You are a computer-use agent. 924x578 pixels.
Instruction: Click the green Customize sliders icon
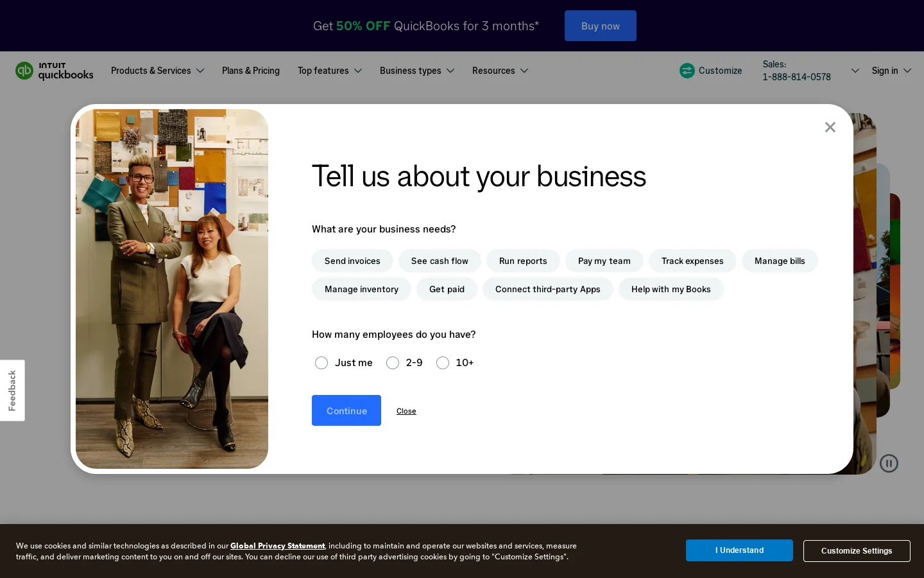pyautogui.click(x=687, y=71)
